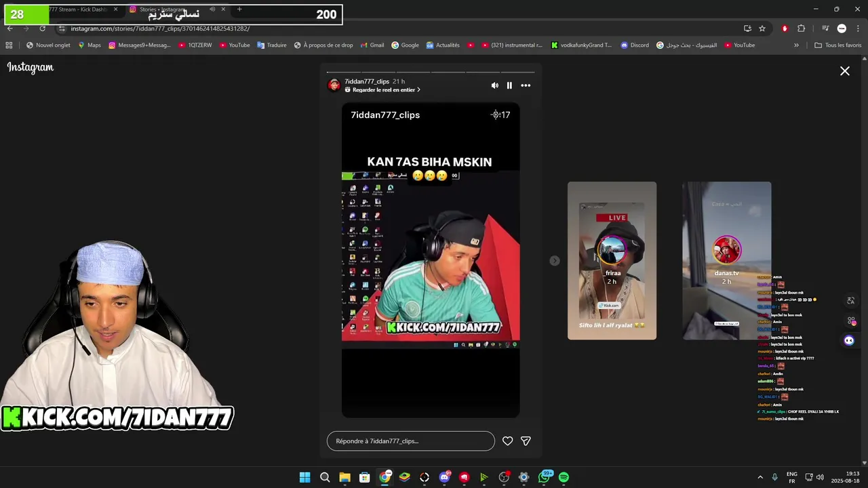This screenshot has height=488, width=868.
Task: Open 7iddan777_clips profile avatar
Action: pos(334,85)
